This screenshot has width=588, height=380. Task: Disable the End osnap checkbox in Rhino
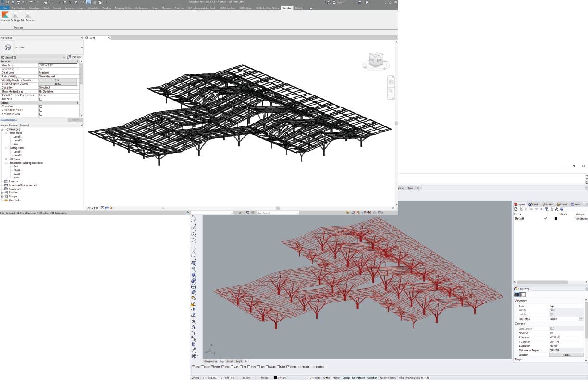(194, 367)
